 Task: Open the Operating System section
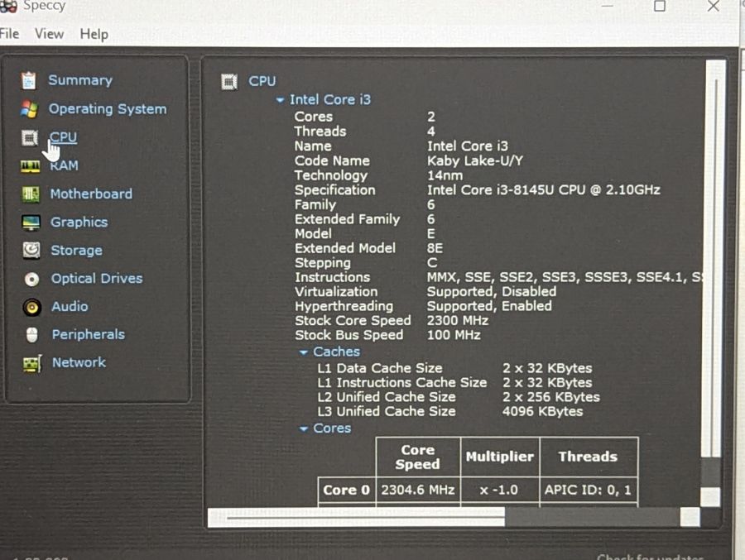pyautogui.click(x=108, y=108)
